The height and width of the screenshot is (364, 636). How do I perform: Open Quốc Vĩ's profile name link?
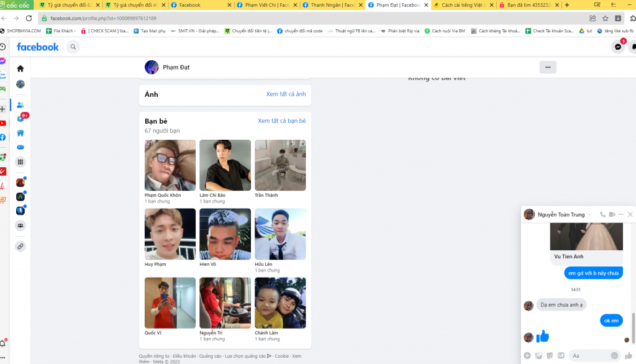(x=153, y=333)
